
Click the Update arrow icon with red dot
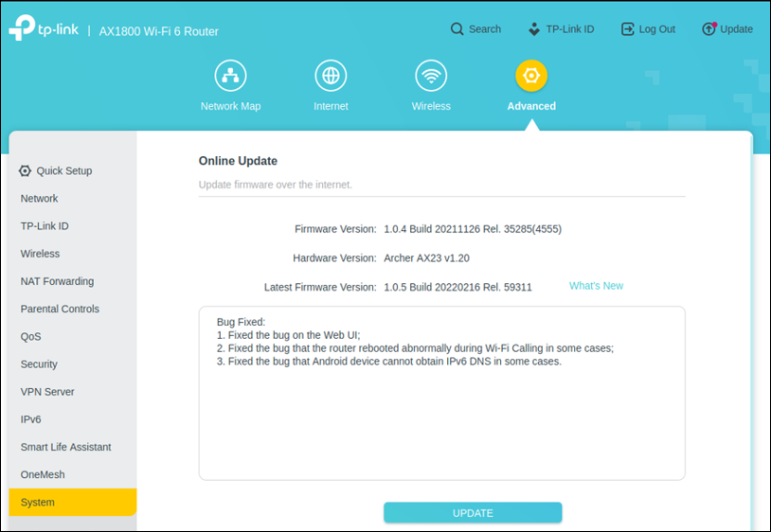click(x=708, y=29)
